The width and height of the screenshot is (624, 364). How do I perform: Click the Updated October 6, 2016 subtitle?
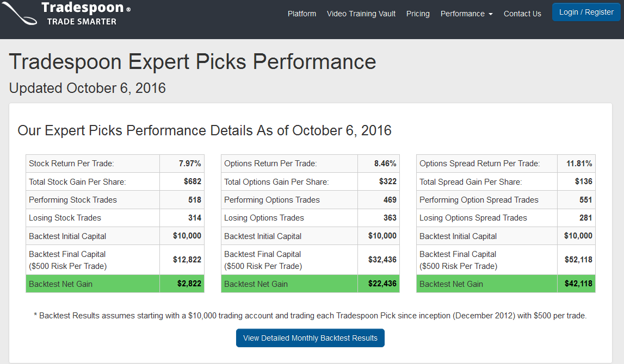pos(88,88)
